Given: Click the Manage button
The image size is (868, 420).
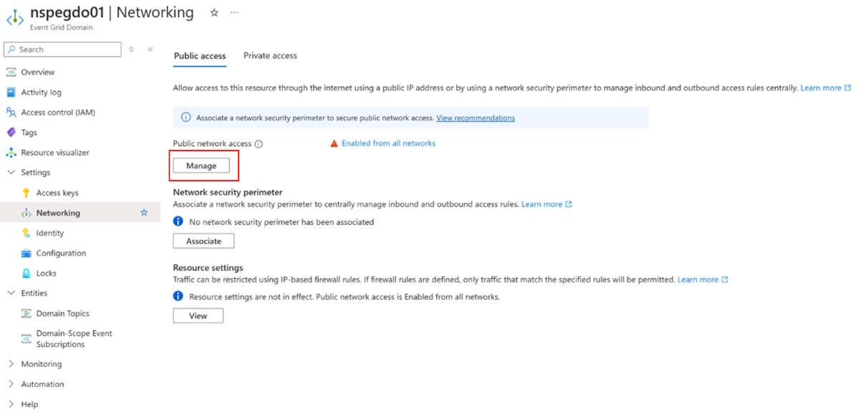Looking at the screenshot, I should (x=201, y=166).
